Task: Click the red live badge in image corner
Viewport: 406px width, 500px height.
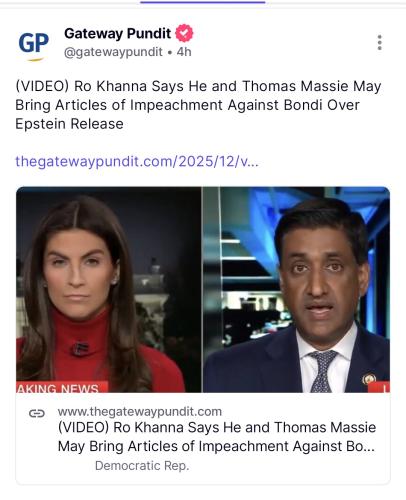Action: [379, 387]
